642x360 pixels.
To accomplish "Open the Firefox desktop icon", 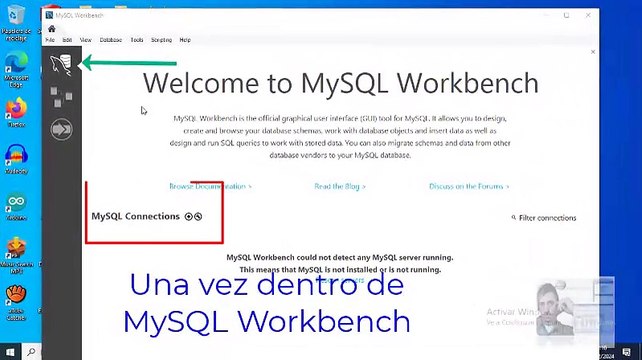I will pos(16,112).
